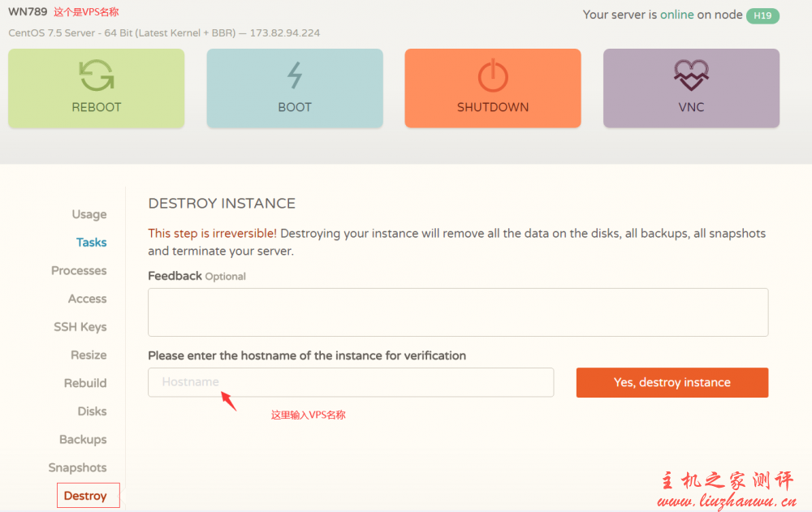The width and height of the screenshot is (812, 512).
Task: Open the Rebuild page
Action: 85,383
